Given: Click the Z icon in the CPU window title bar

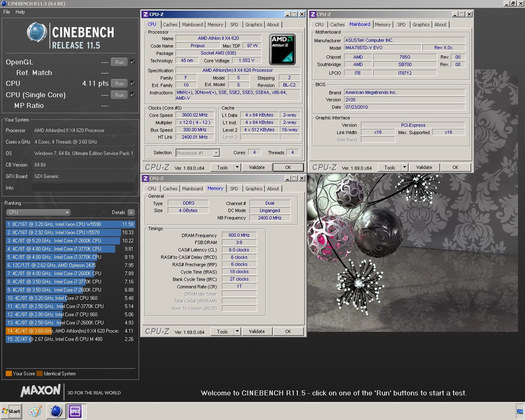Looking at the screenshot, I should point(145,14).
